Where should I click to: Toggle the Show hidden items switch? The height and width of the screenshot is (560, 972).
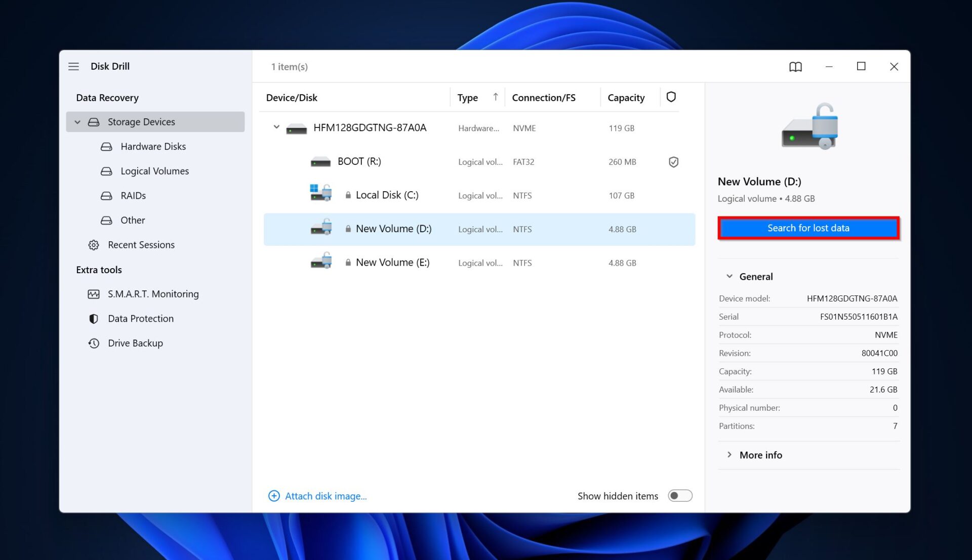point(680,496)
